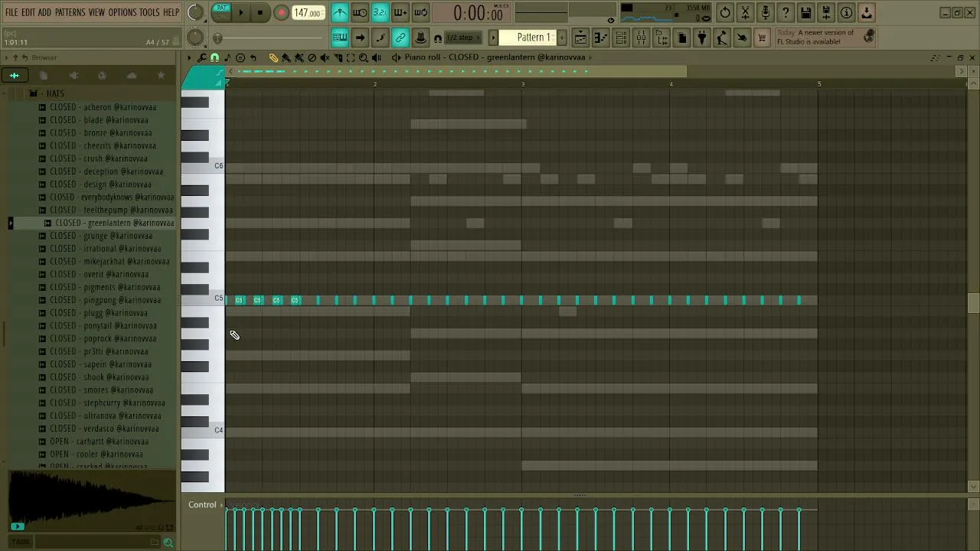980x551 pixels.
Task: Click the shopping cart content library icon
Action: coord(762,37)
